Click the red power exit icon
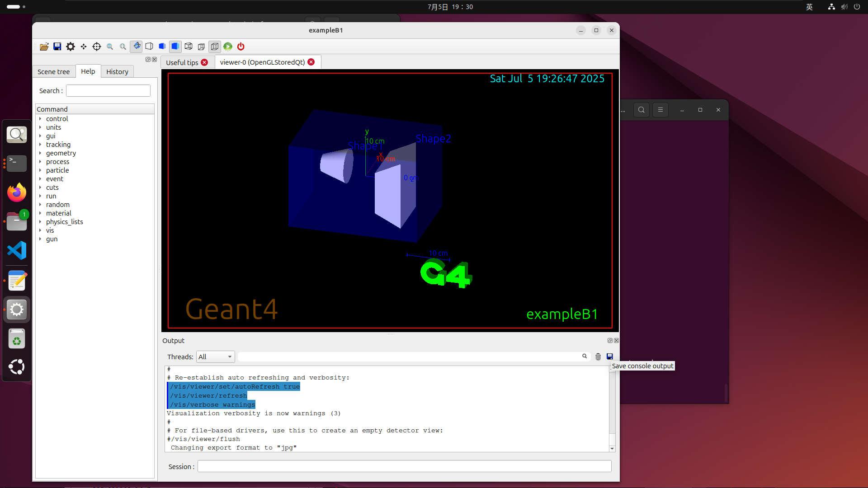This screenshot has height=488, width=868. [241, 47]
